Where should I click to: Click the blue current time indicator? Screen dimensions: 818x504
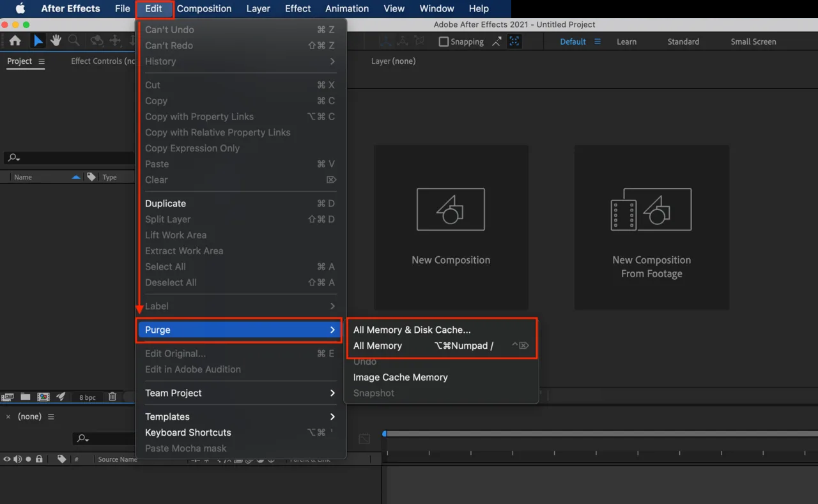point(384,434)
